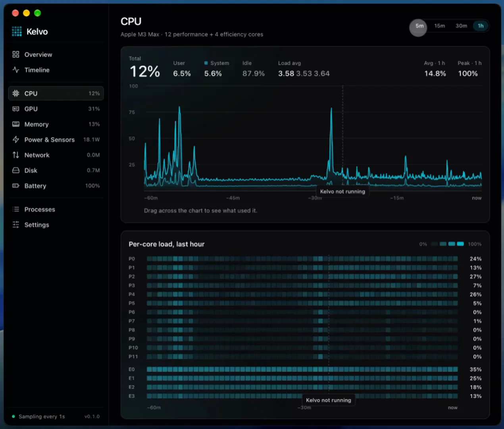This screenshot has height=429, width=504.
Task: Open the Memory section
Action: click(56, 124)
